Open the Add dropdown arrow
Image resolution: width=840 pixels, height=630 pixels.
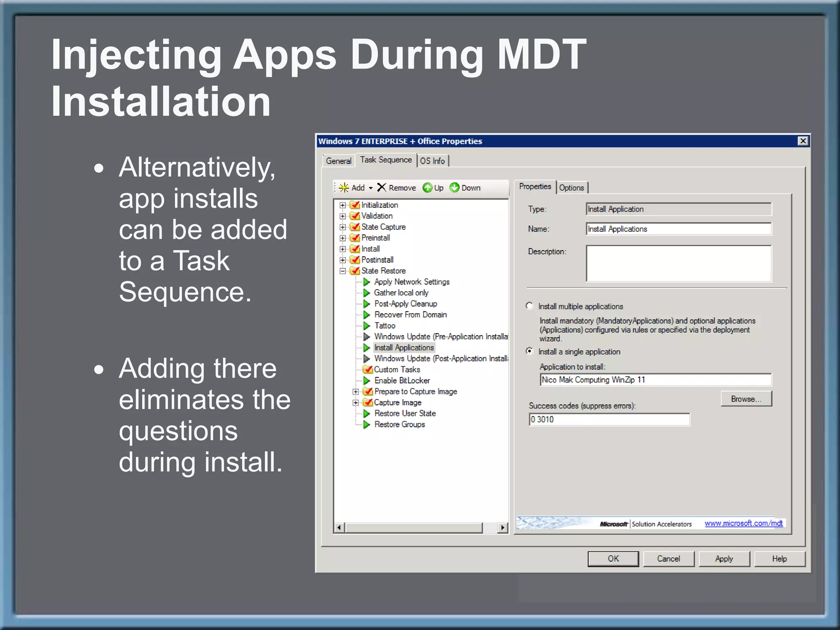pyautogui.click(x=371, y=188)
